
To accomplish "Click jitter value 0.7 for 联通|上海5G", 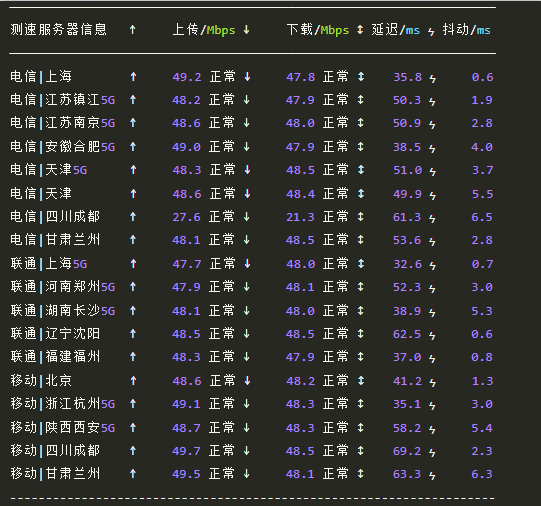I will [x=482, y=264].
